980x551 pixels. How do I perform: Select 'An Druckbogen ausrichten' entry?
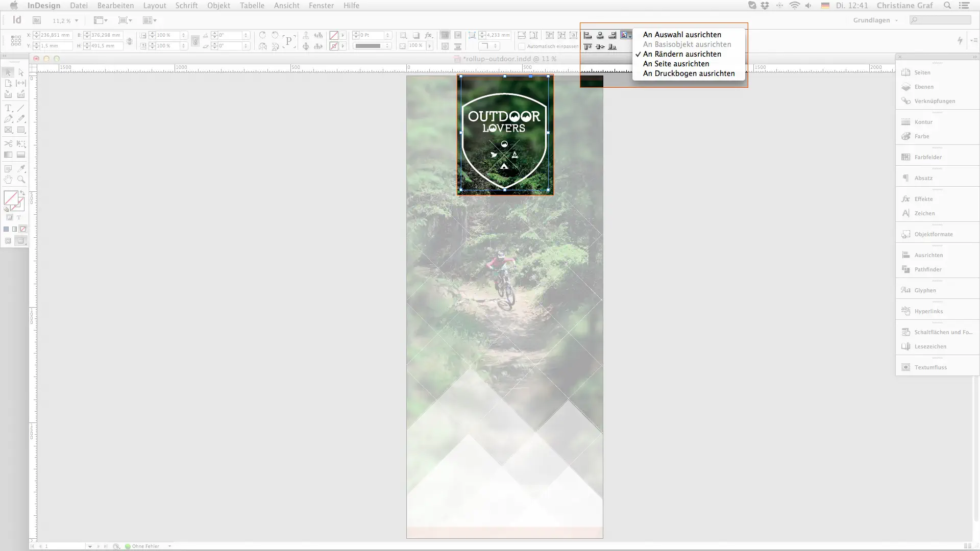click(x=689, y=73)
